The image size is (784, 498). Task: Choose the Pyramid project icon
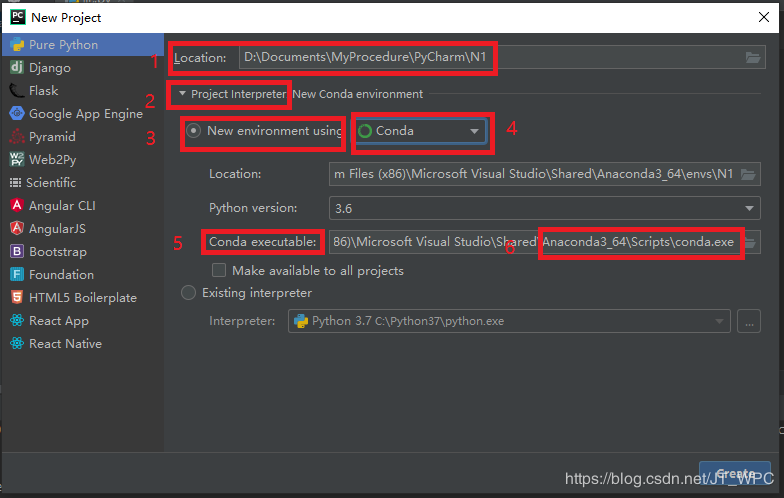(17, 136)
